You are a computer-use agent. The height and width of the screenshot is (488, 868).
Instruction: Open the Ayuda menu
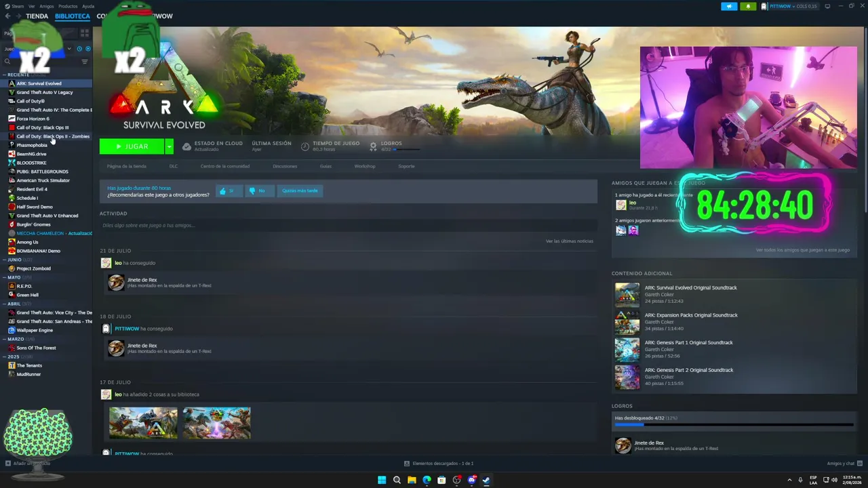pyautogui.click(x=88, y=6)
